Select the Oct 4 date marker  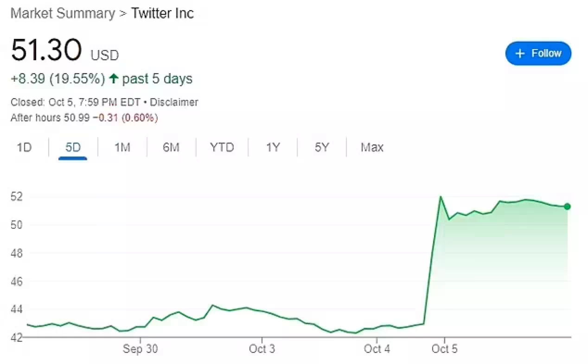point(377,349)
